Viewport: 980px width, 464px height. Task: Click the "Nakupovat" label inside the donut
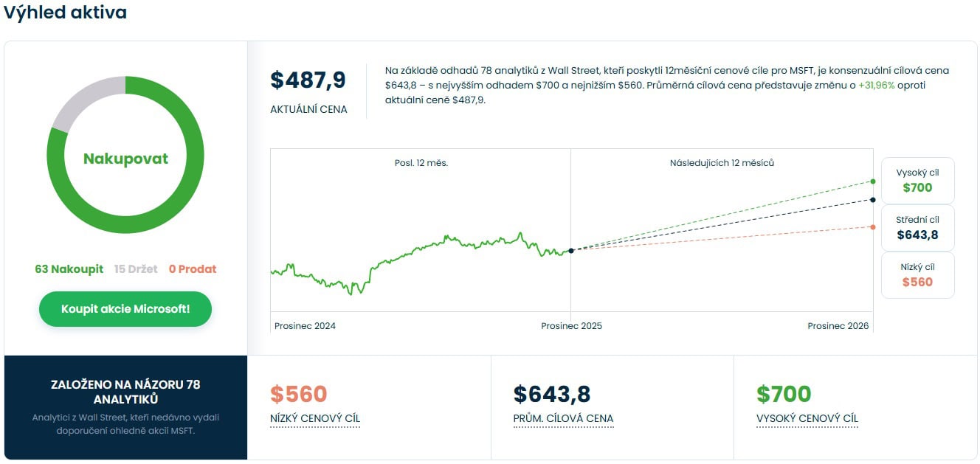click(x=125, y=159)
